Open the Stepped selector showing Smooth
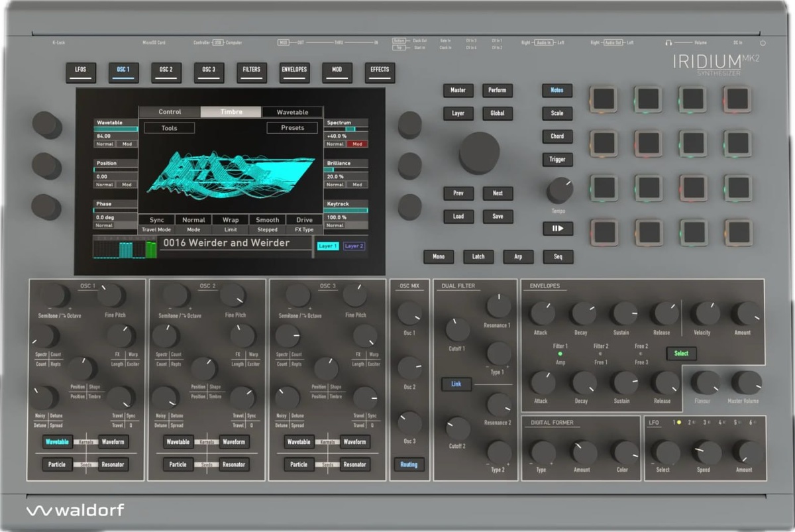795x532 pixels. (x=268, y=224)
